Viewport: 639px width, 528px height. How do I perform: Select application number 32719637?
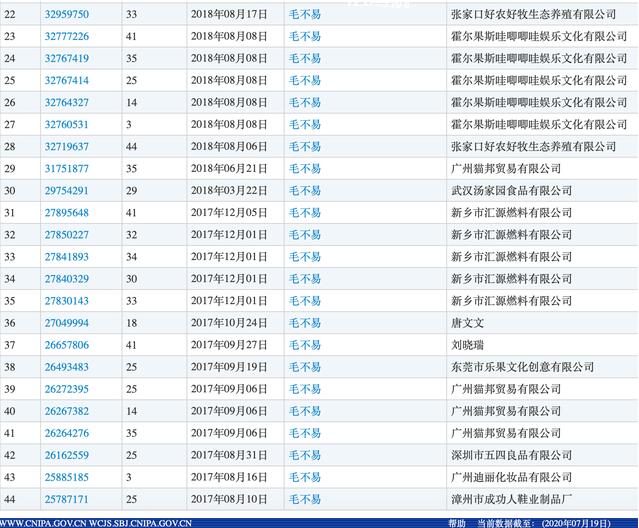tap(67, 147)
